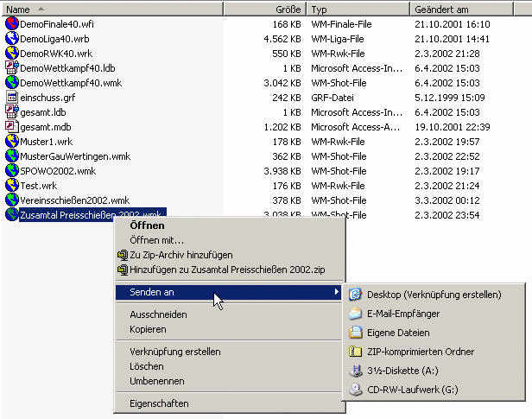Viewport: 532px width, 419px height.
Task: Click the ZIP-komprimierten Ordner icon
Action: (355, 352)
